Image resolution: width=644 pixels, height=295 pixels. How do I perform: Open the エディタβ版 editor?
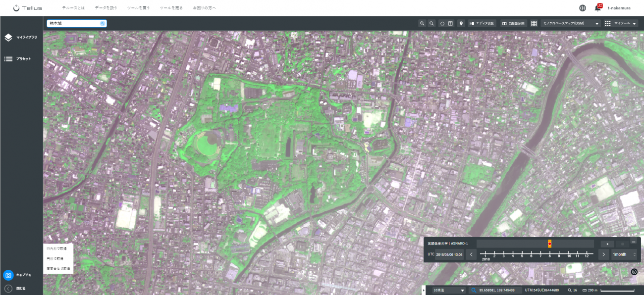point(482,23)
